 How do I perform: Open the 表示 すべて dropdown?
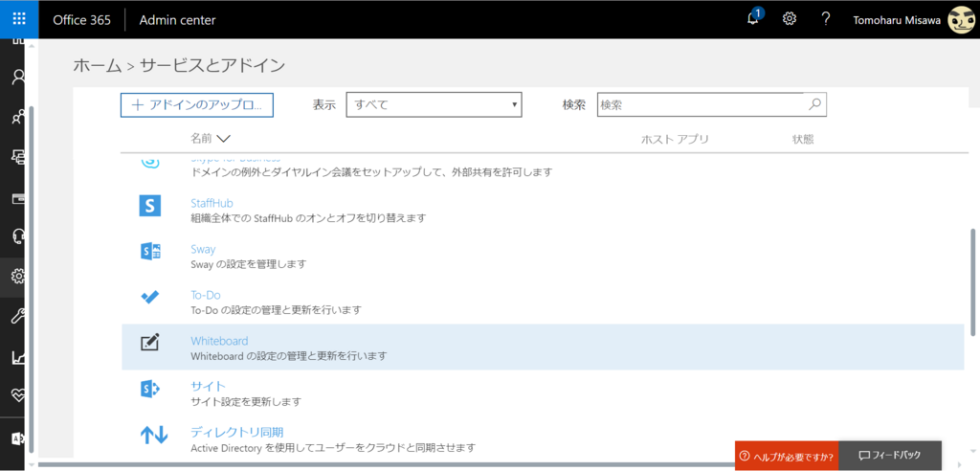point(434,105)
